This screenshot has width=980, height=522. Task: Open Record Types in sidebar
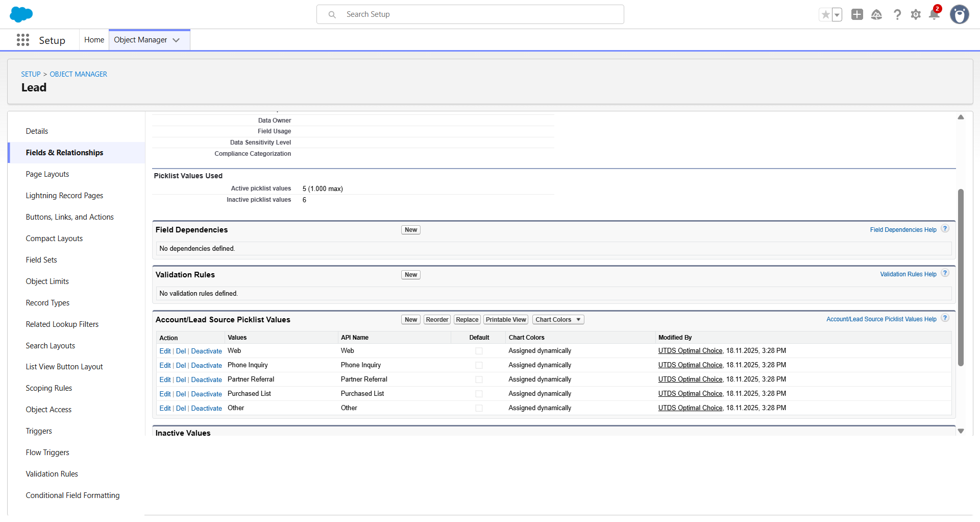[x=47, y=303]
